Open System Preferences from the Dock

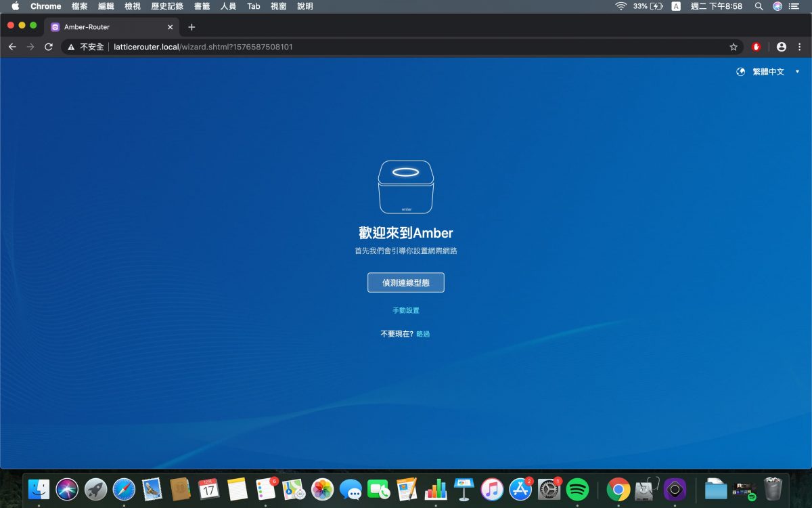(x=549, y=488)
